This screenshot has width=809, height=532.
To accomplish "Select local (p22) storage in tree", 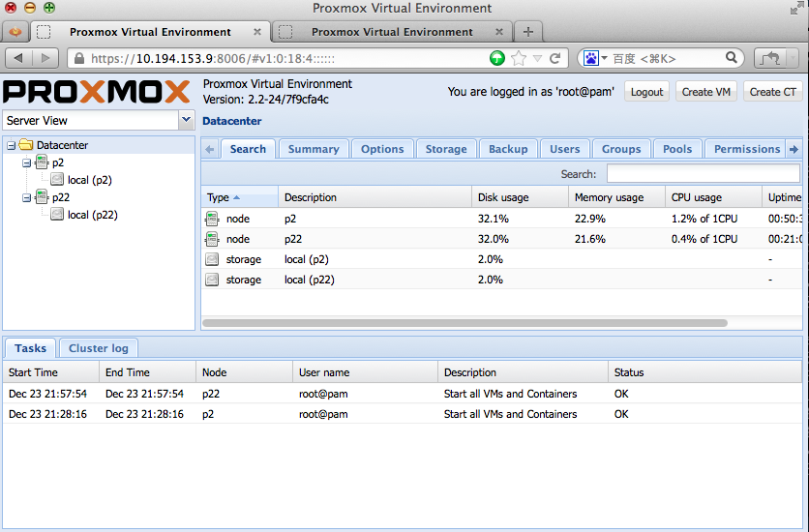I will 92,215.
